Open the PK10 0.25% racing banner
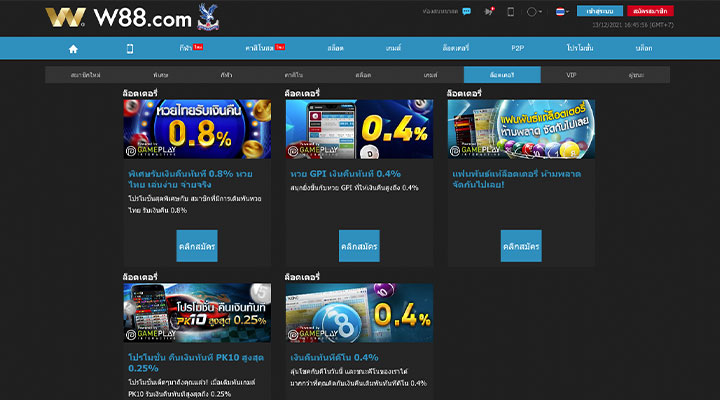The width and height of the screenshot is (720, 400). tap(197, 313)
